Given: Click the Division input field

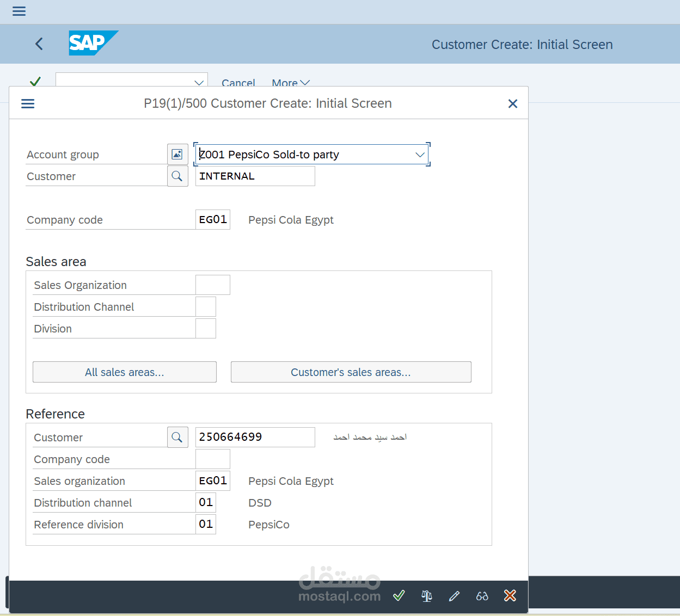Looking at the screenshot, I should (206, 329).
